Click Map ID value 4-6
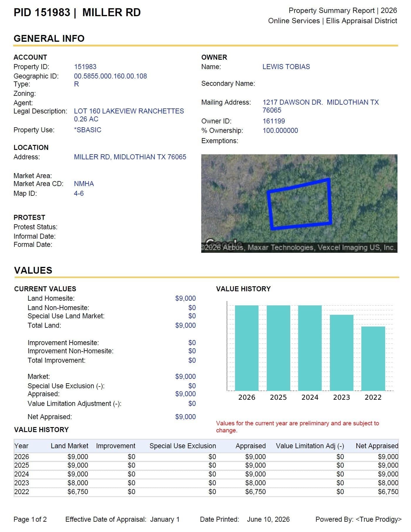 79,193
